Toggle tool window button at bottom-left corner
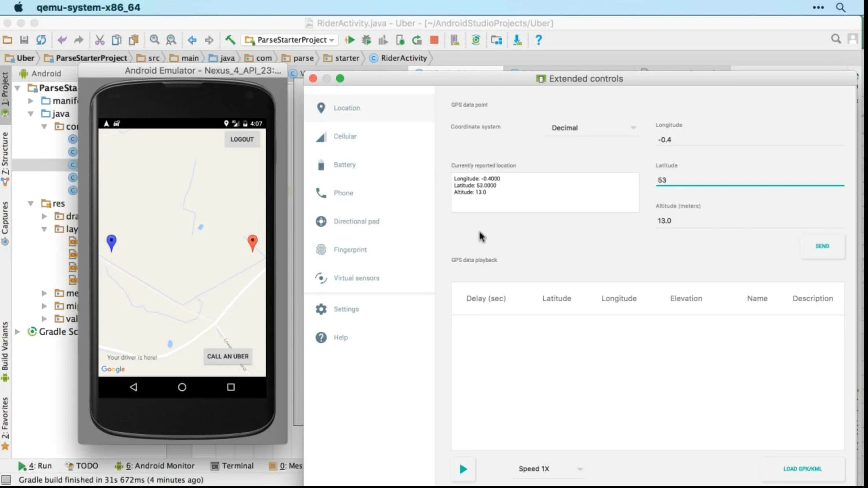This screenshot has width=868, height=488. (6, 479)
